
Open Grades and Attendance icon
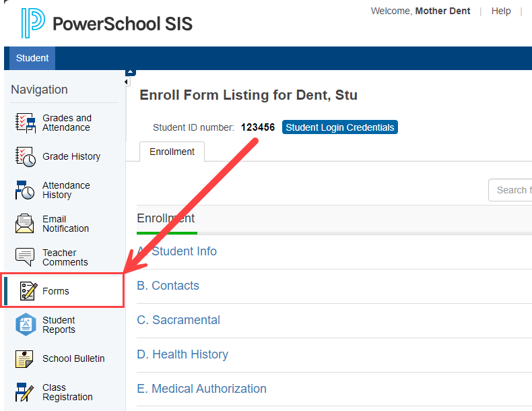tap(26, 123)
